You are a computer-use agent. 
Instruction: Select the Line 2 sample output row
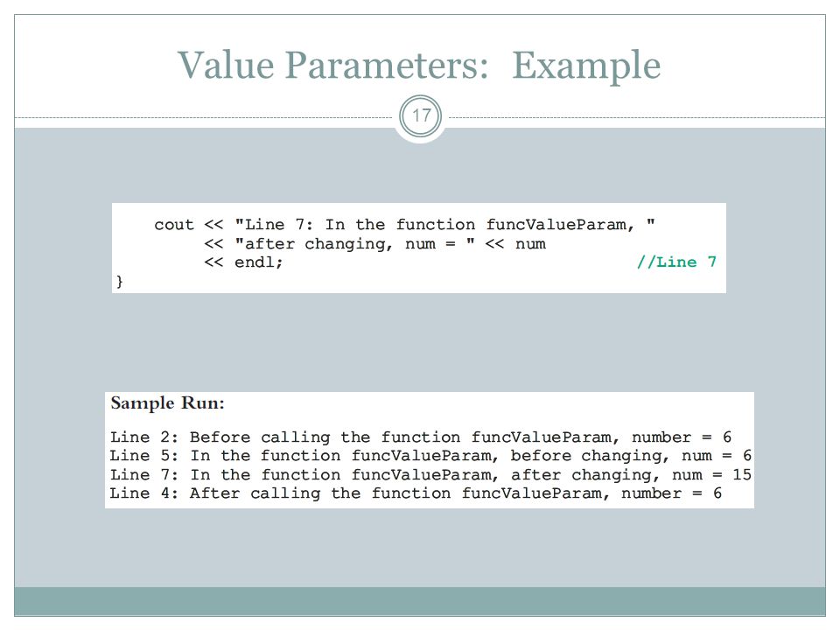pos(421,437)
